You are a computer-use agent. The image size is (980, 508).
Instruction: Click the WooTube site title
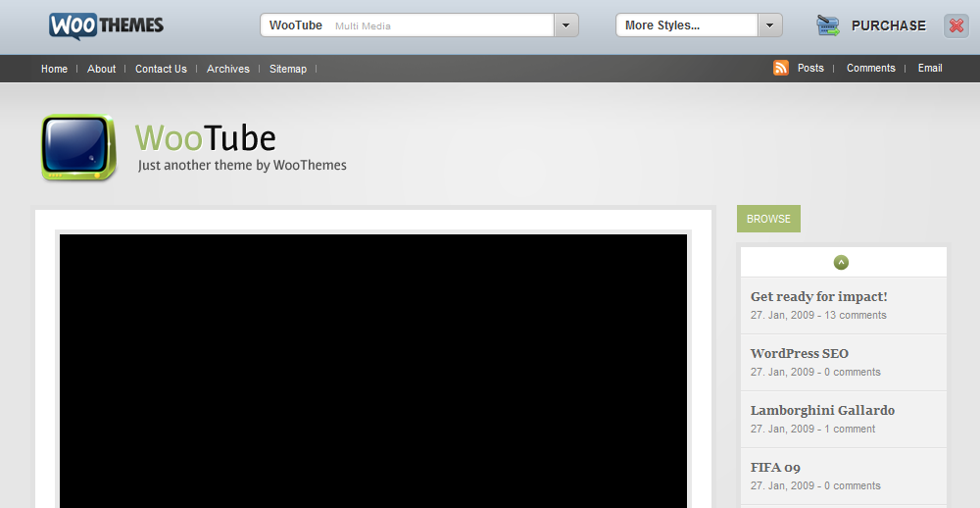pos(205,138)
